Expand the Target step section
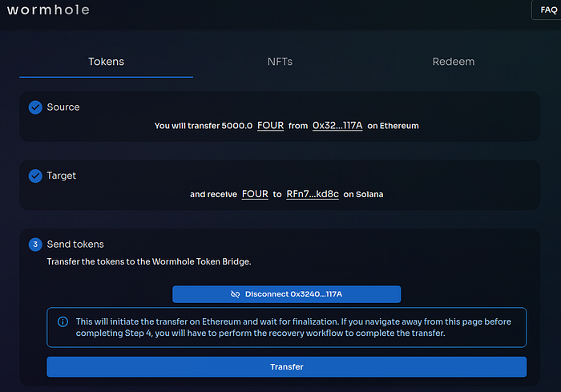Viewport: 561px width, 392px height. point(62,176)
